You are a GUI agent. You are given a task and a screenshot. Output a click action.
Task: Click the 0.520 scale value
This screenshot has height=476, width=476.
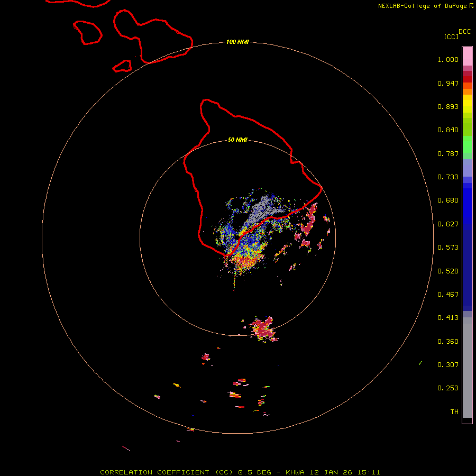448,271
